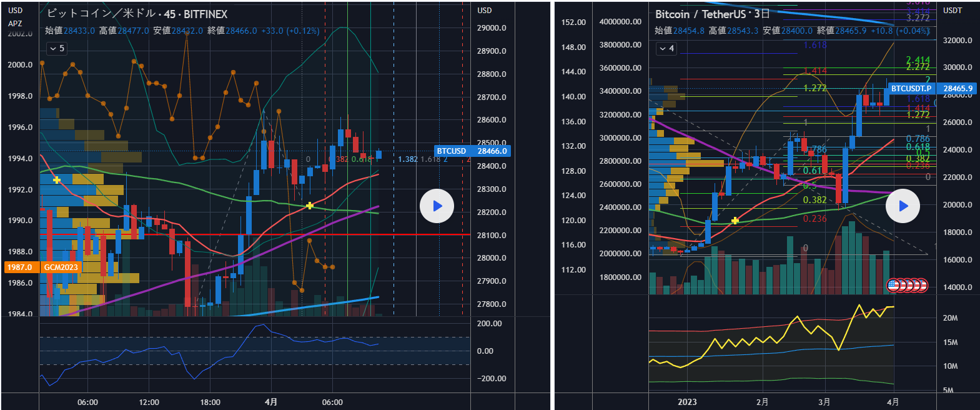Open the APZ scale label
Viewport: 980px width, 410px height.
tap(15, 24)
